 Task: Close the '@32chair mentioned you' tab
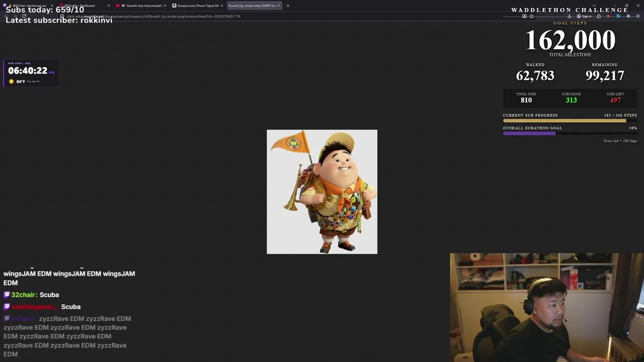point(52,6)
